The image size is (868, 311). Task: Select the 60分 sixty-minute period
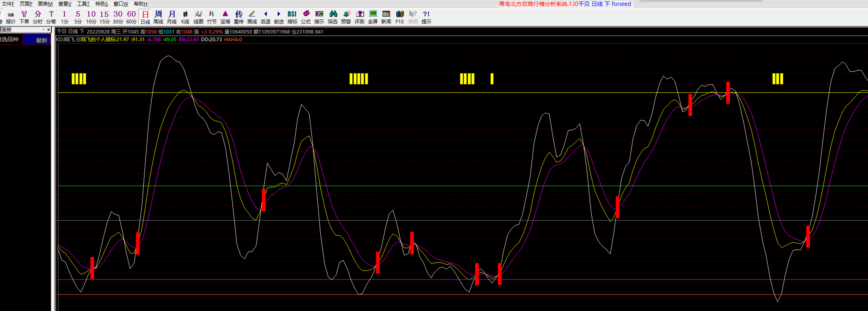point(131,18)
